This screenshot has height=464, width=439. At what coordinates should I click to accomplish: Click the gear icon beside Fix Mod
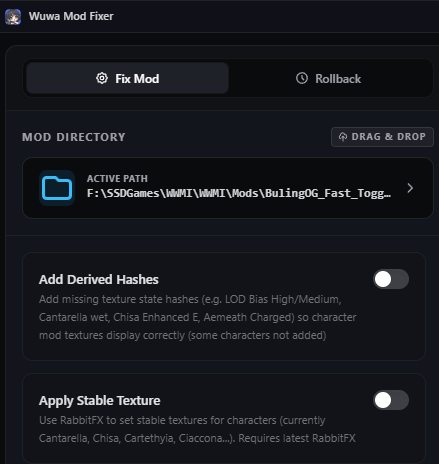point(102,78)
